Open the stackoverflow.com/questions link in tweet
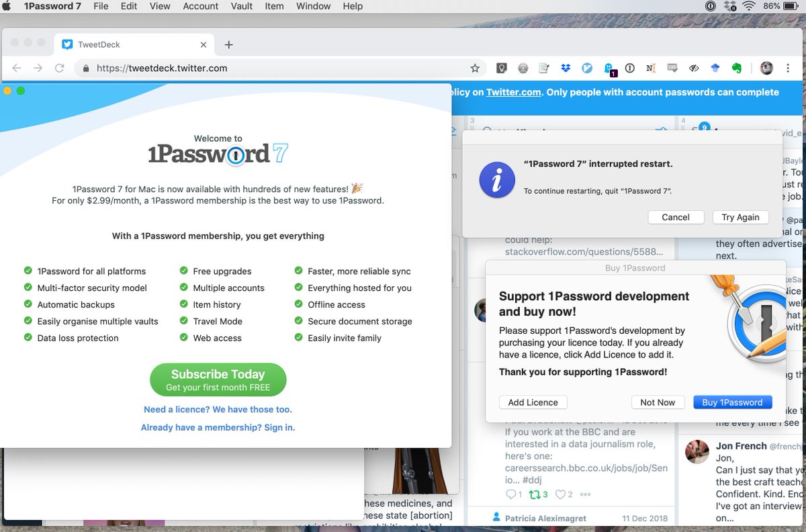The height and width of the screenshot is (532, 806). [584, 252]
